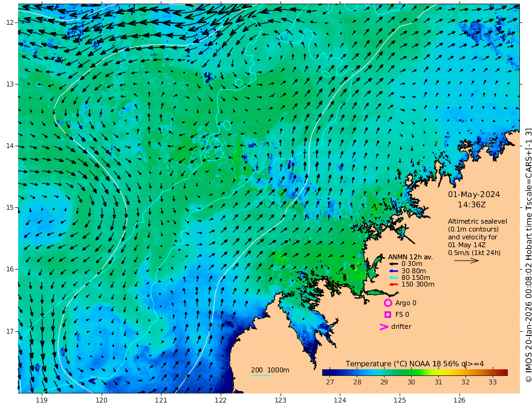Click the 'ANMN 12h av.' heading
Viewport: 532px width, 411px height.
(x=410, y=257)
